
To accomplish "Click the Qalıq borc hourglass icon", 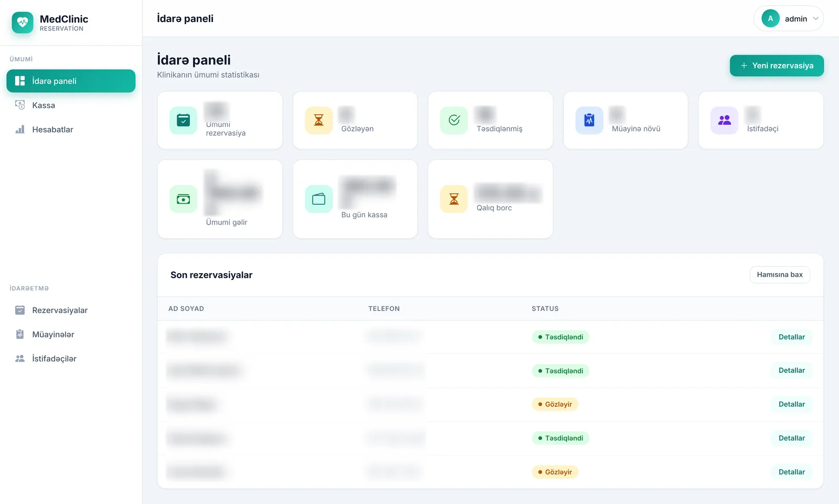I will (454, 199).
